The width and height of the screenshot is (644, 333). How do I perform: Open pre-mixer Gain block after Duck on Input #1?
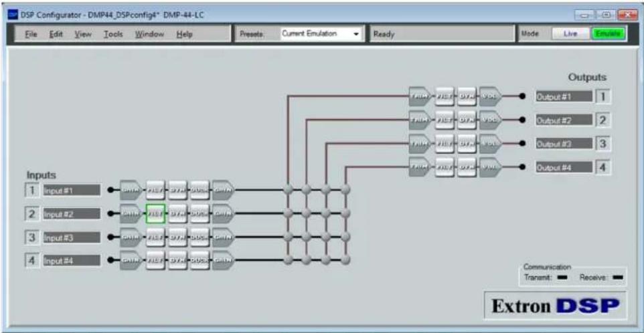[223, 190]
